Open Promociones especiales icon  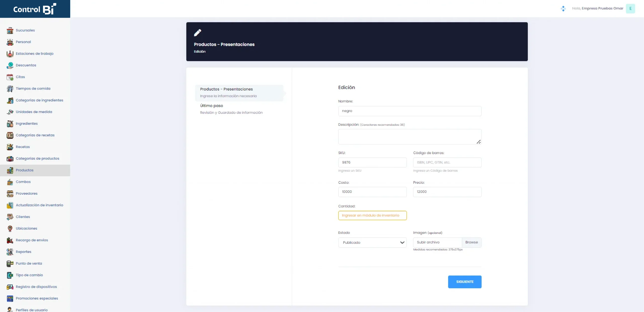point(10,299)
